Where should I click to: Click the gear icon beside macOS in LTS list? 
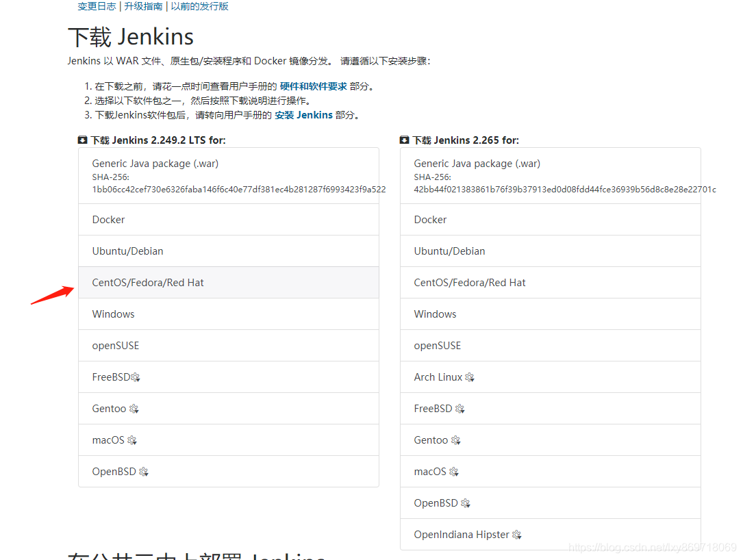pyautogui.click(x=132, y=440)
